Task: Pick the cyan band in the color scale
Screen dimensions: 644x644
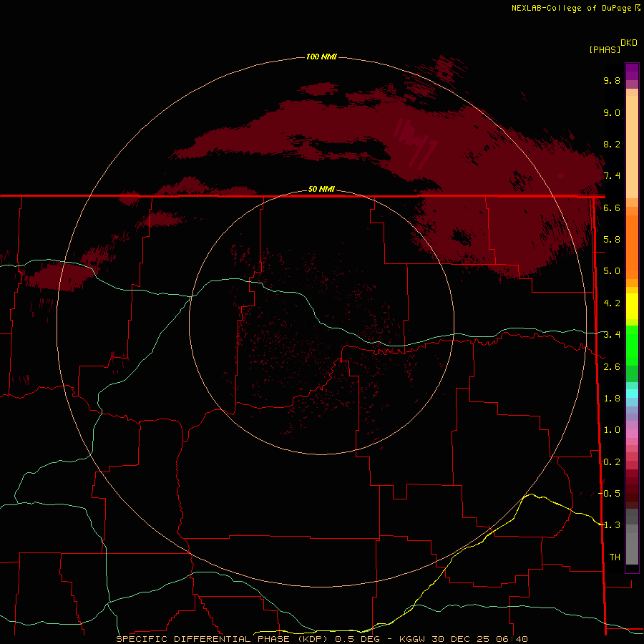Action: 632,393
